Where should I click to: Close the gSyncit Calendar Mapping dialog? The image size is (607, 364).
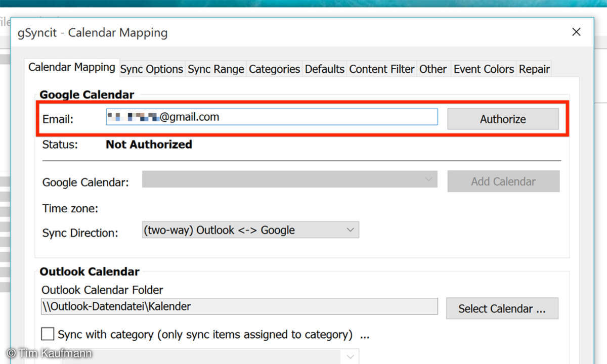[576, 32]
